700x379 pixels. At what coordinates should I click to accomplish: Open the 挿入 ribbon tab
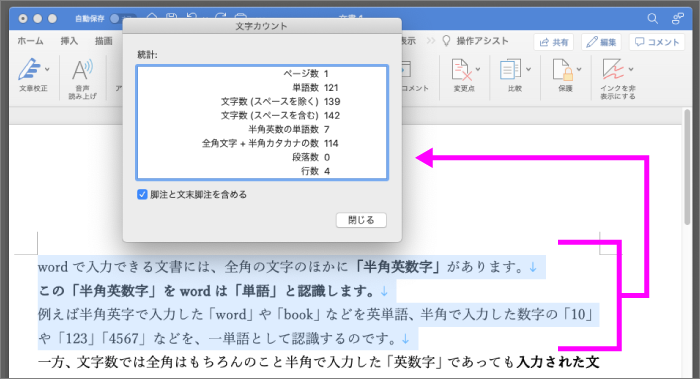click(x=69, y=41)
